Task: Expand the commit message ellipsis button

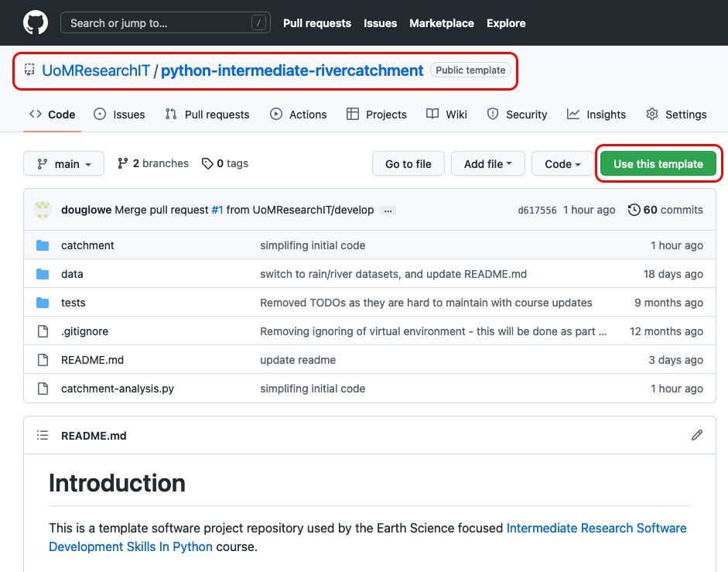Action: coord(388,211)
